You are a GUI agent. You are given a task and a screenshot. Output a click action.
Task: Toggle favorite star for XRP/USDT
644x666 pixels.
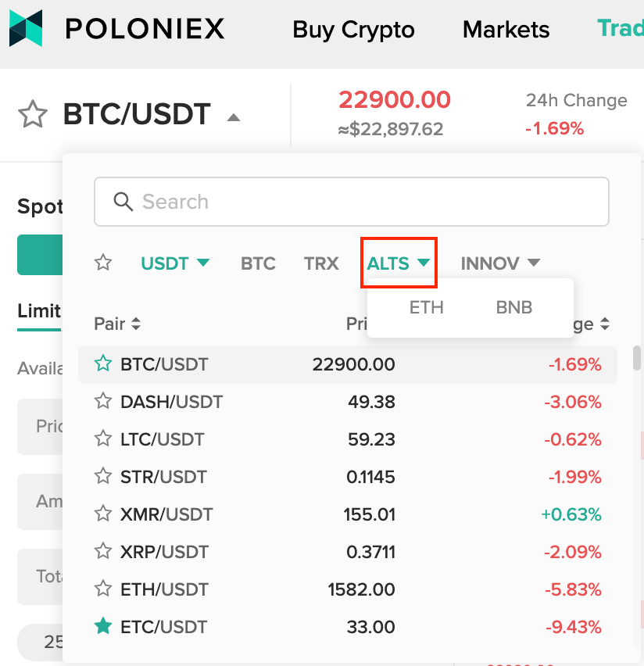(x=103, y=551)
